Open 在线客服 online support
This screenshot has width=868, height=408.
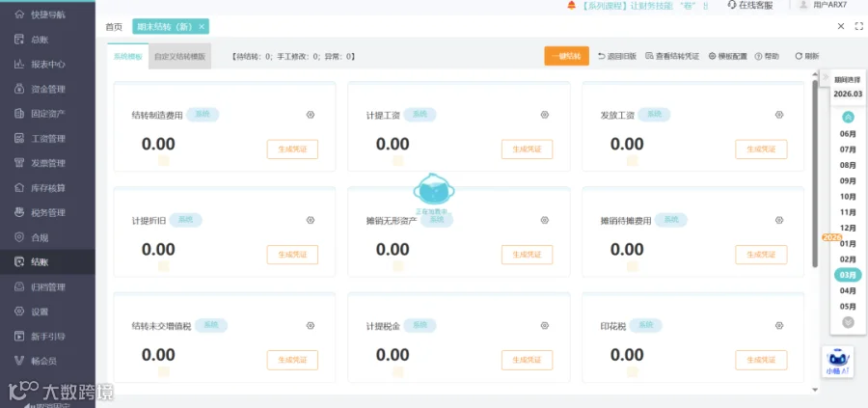[750, 6]
